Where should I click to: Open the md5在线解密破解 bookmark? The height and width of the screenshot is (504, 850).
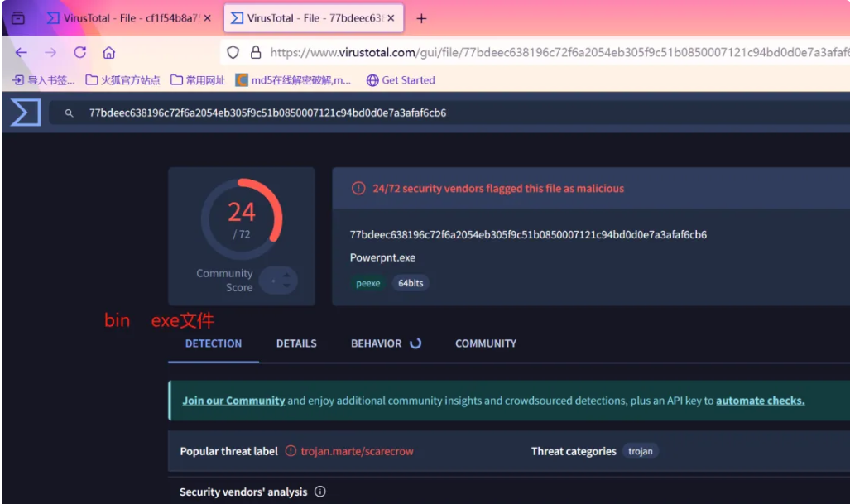pos(293,80)
